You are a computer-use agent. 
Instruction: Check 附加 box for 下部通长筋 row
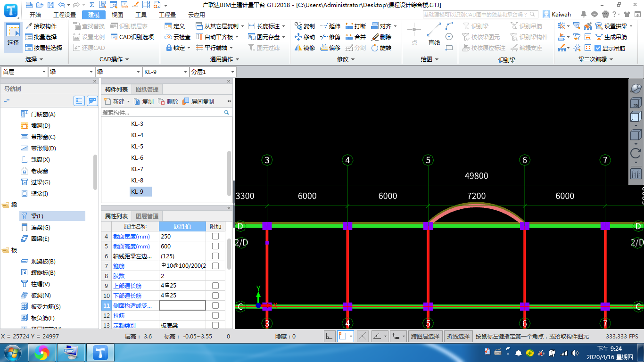click(215, 296)
